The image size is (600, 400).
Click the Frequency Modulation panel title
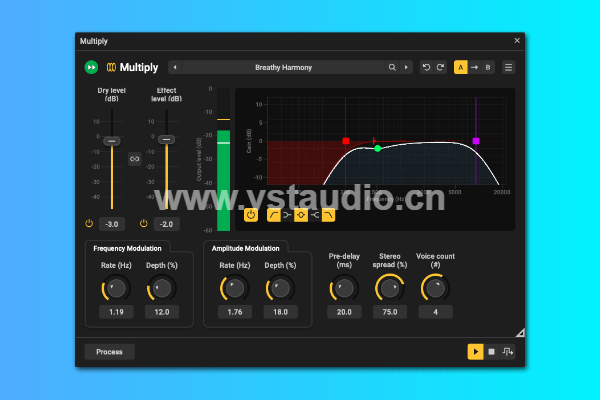[x=127, y=248]
